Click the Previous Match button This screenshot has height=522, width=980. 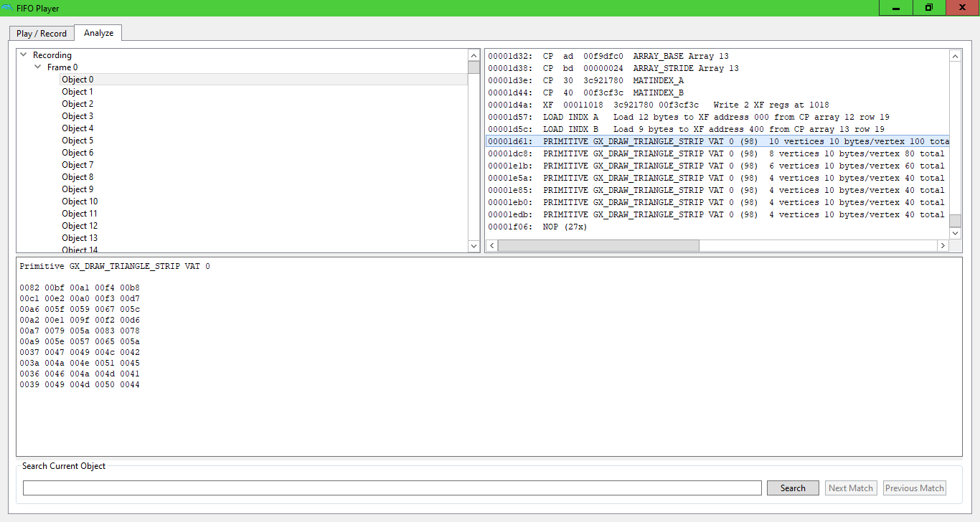point(915,488)
